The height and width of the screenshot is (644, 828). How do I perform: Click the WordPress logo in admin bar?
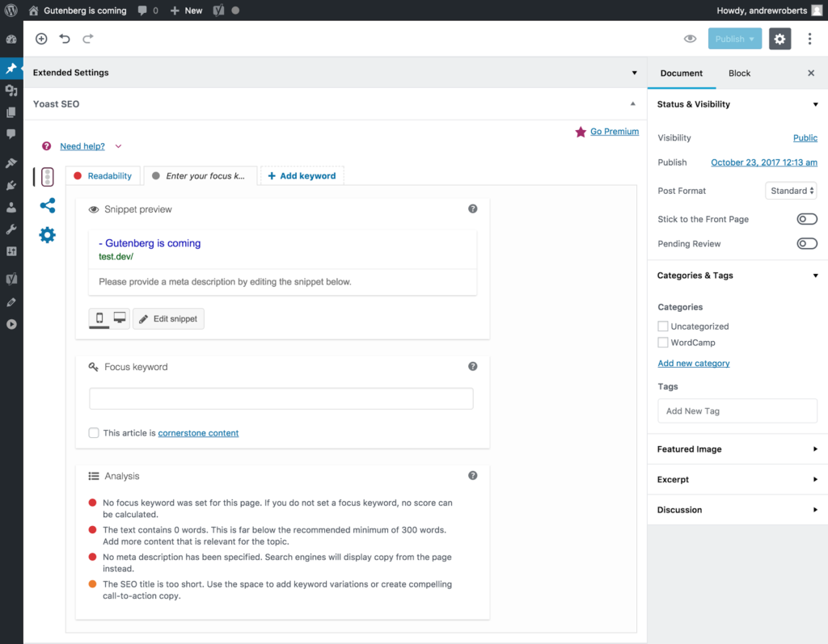11,10
